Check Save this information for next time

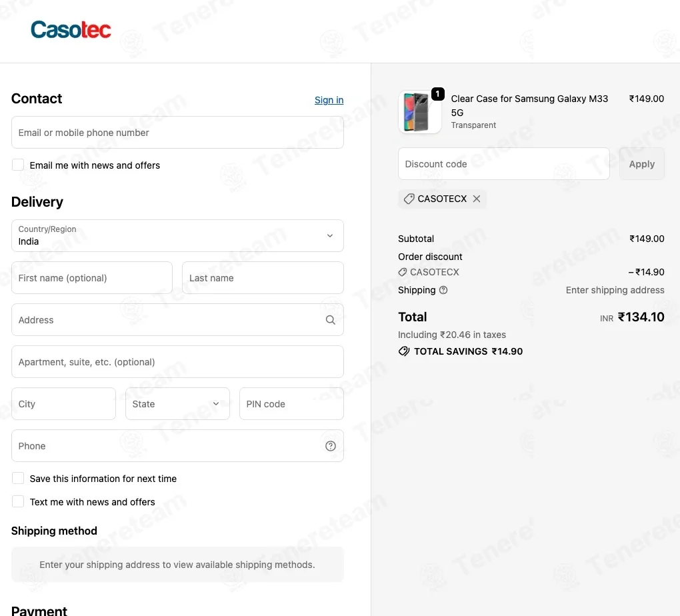coord(18,478)
